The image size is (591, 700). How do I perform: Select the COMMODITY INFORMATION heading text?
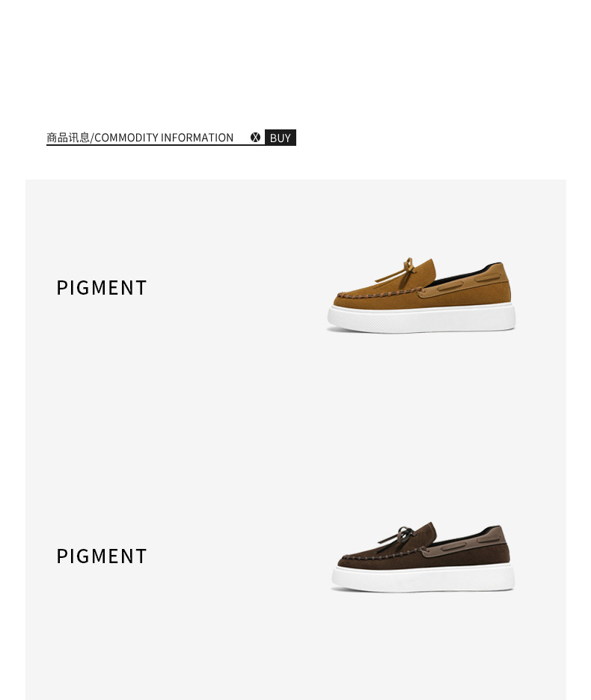click(164, 138)
